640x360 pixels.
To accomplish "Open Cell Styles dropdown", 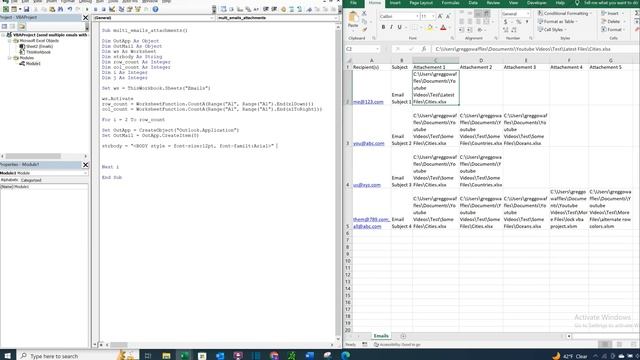I will pyautogui.click(x=552, y=30).
